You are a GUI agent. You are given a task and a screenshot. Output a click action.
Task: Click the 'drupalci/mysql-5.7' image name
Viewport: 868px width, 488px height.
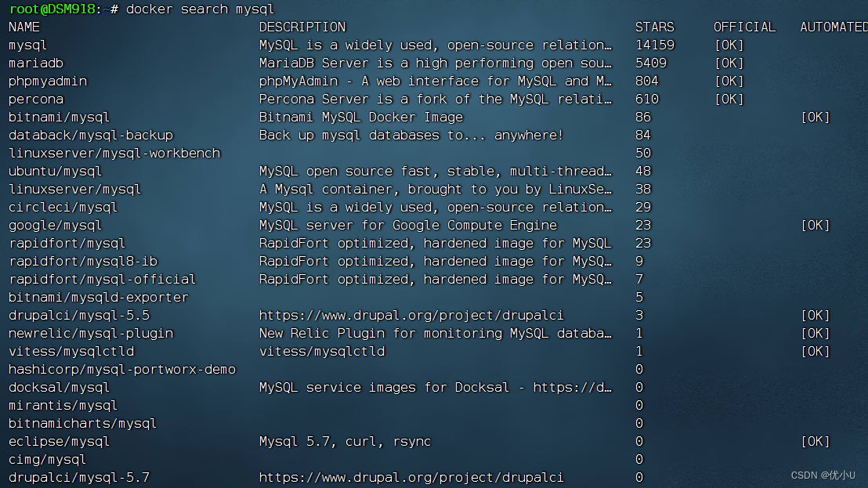coord(79,478)
